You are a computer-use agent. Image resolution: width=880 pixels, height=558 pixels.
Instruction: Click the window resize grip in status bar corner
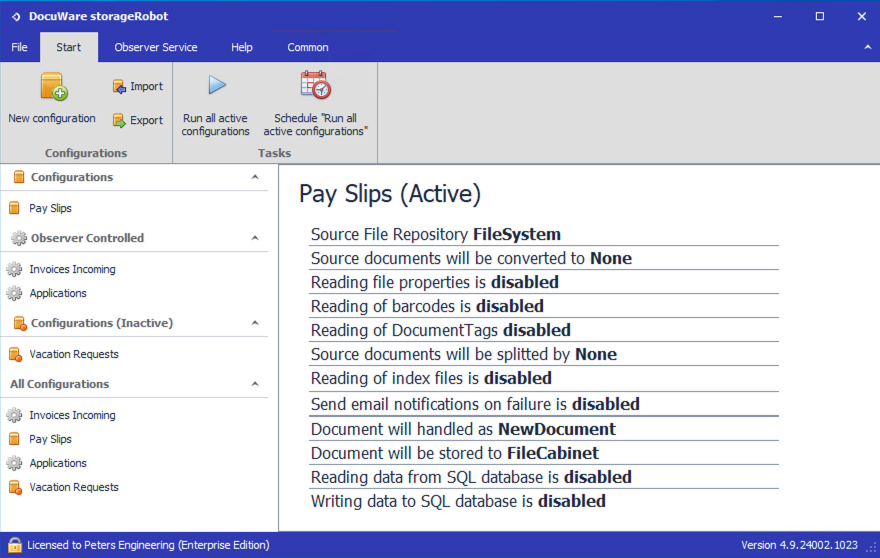872,548
